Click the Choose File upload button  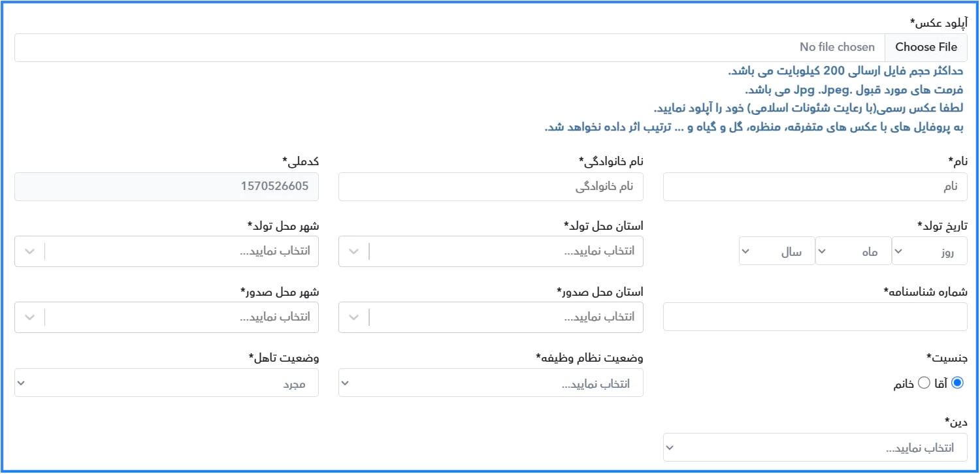tap(926, 48)
